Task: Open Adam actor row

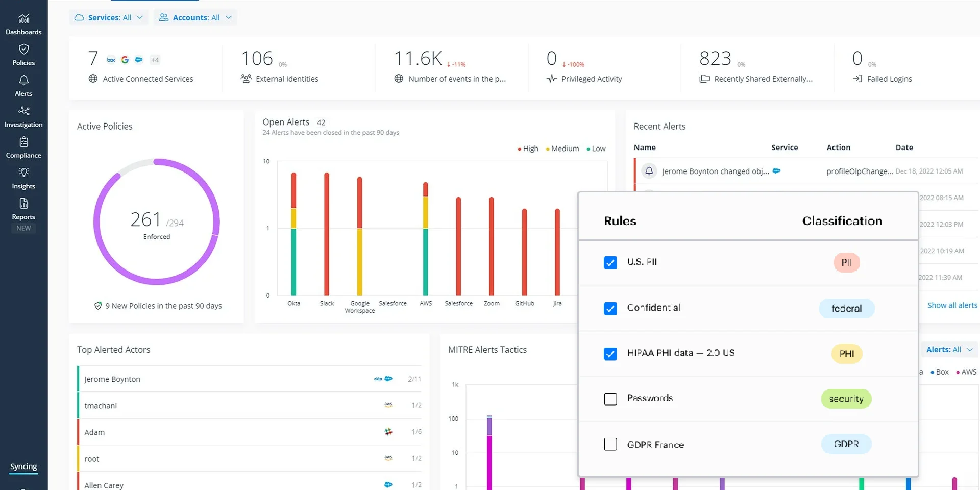Action: (250, 432)
